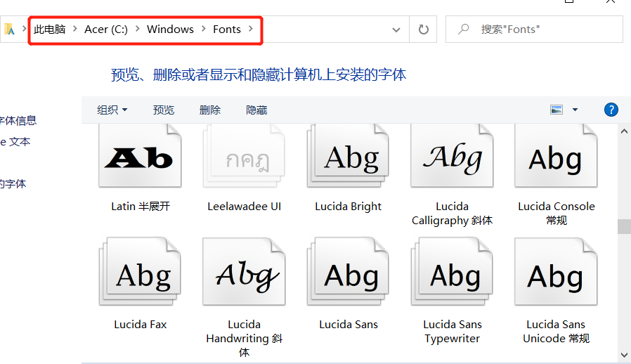Select the Leelawadee UI font icon

click(244, 156)
